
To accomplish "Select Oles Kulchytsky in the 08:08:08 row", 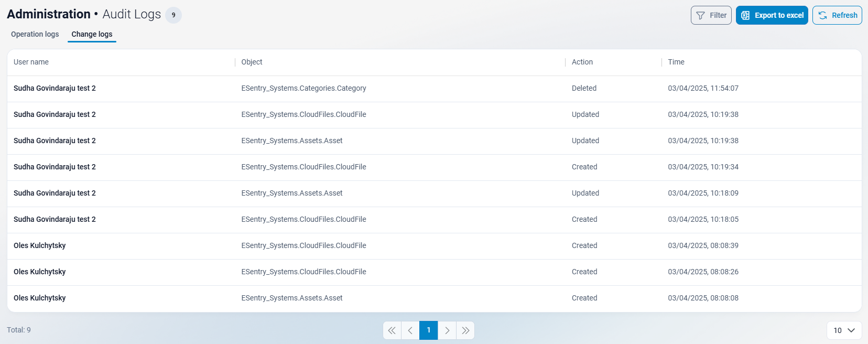I will click(x=40, y=298).
